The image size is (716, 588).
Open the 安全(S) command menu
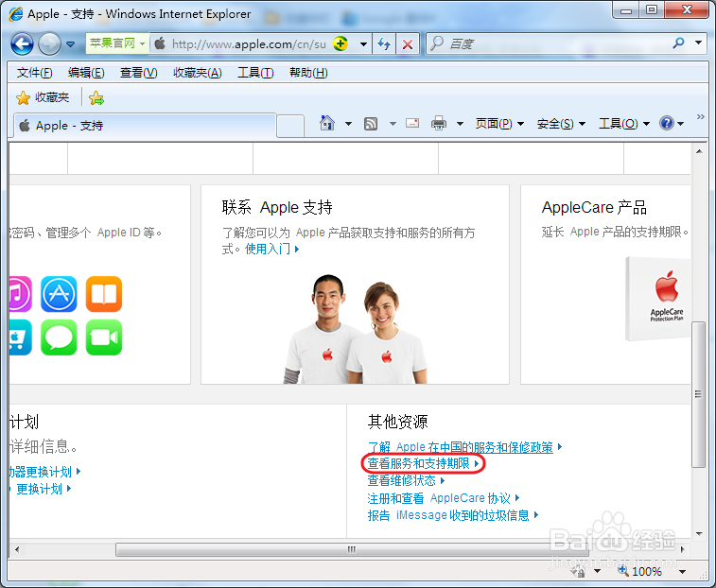pyautogui.click(x=561, y=124)
